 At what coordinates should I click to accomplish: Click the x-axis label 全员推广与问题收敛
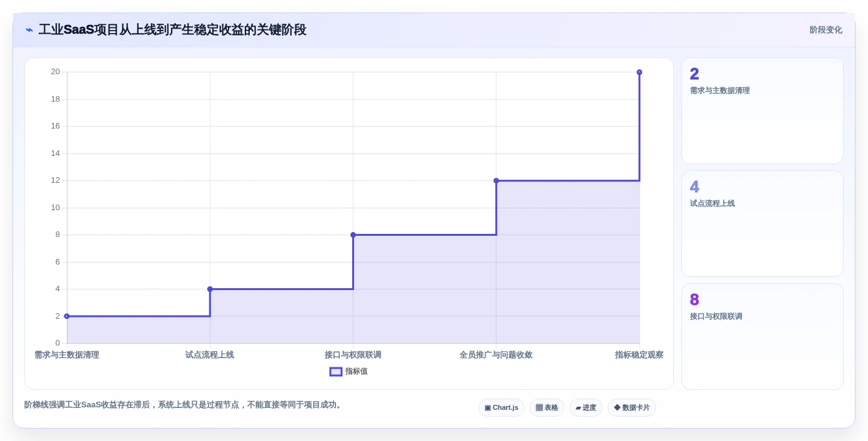pyautogui.click(x=496, y=355)
